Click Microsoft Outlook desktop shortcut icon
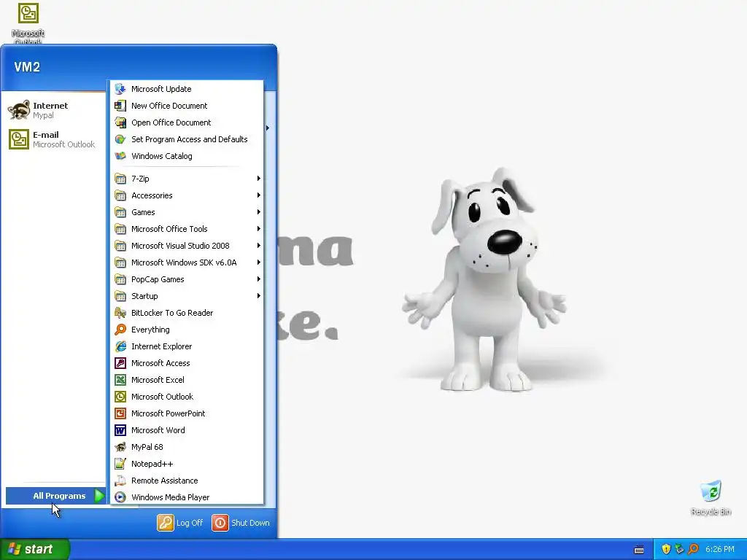This screenshot has height=560, width=747. pyautogui.click(x=28, y=13)
